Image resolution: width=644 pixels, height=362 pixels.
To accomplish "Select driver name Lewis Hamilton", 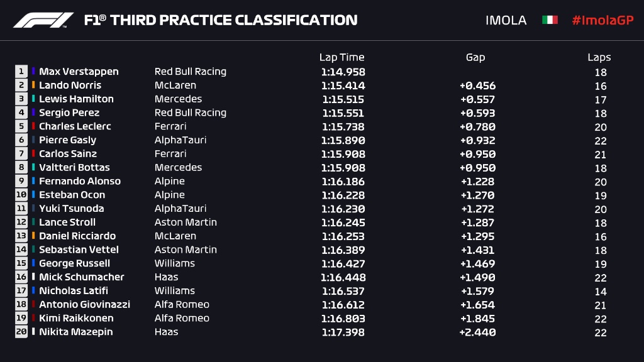I will pyautogui.click(x=76, y=99).
